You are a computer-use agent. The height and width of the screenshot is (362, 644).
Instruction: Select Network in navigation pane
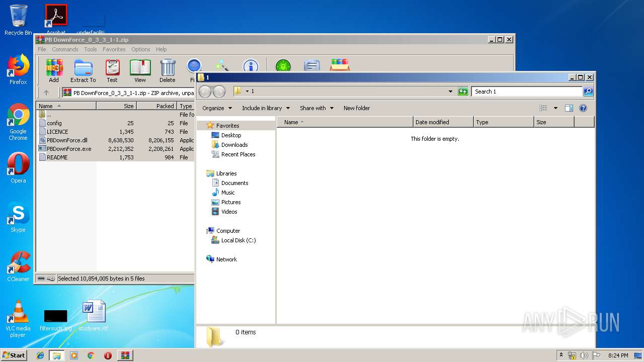click(226, 259)
